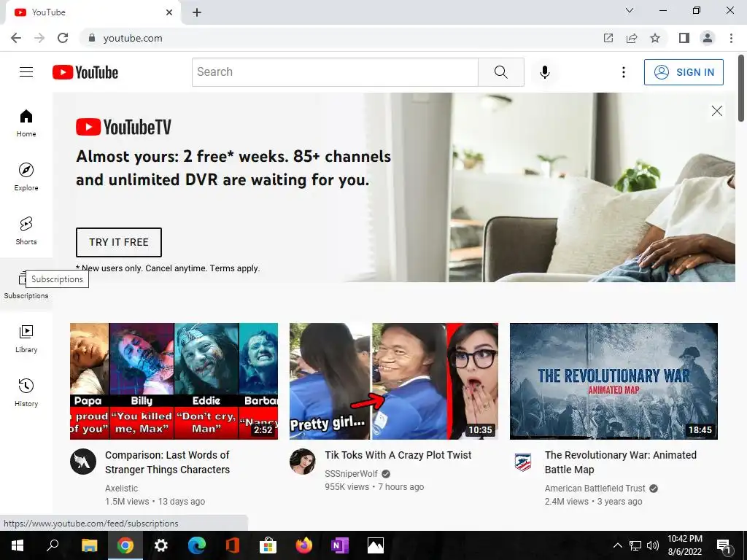Go back in Chrome
The height and width of the screenshot is (560, 747).
[16, 38]
